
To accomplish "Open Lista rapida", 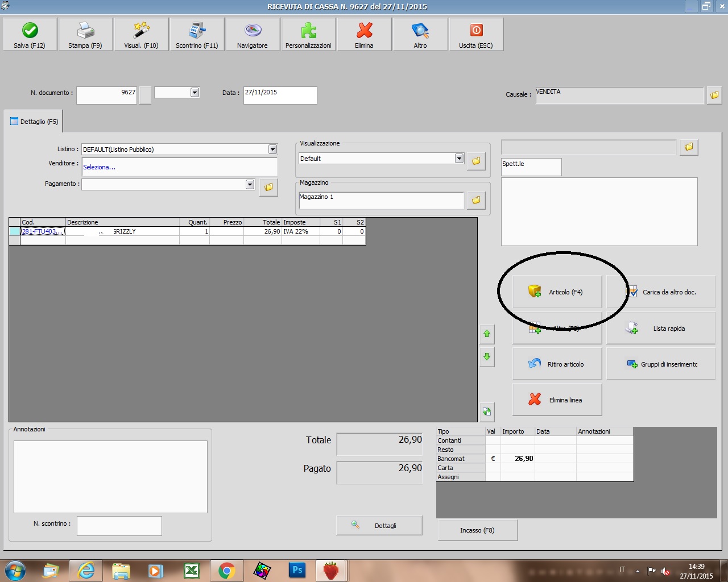I will (x=661, y=329).
